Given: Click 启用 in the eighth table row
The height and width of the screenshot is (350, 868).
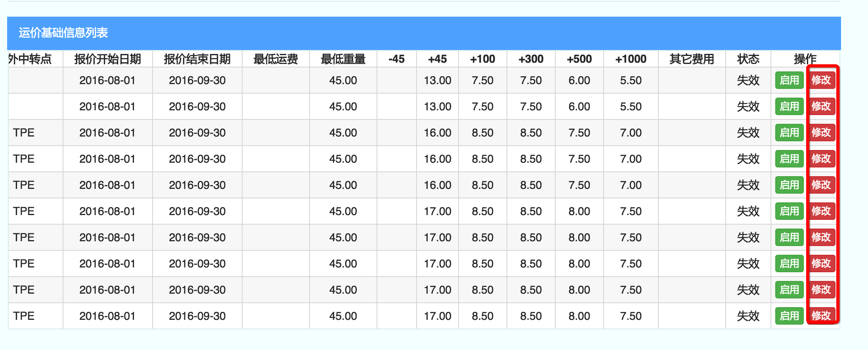Looking at the screenshot, I should (789, 264).
